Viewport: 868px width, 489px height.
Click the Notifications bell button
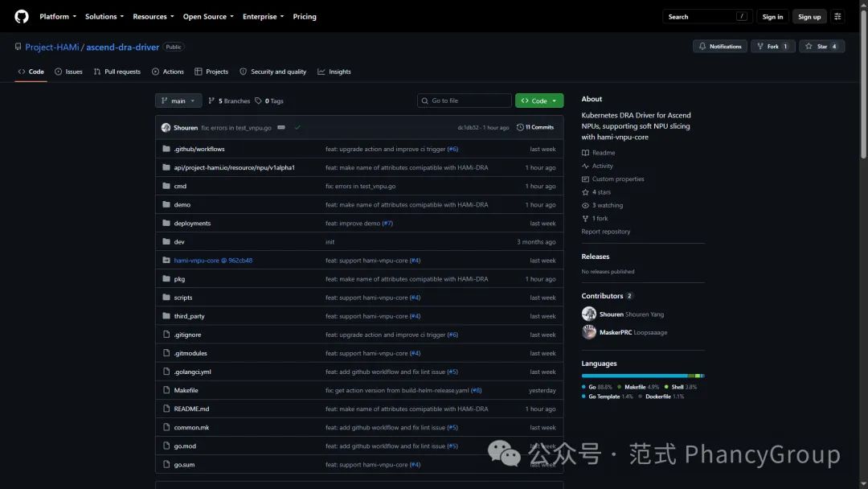719,47
